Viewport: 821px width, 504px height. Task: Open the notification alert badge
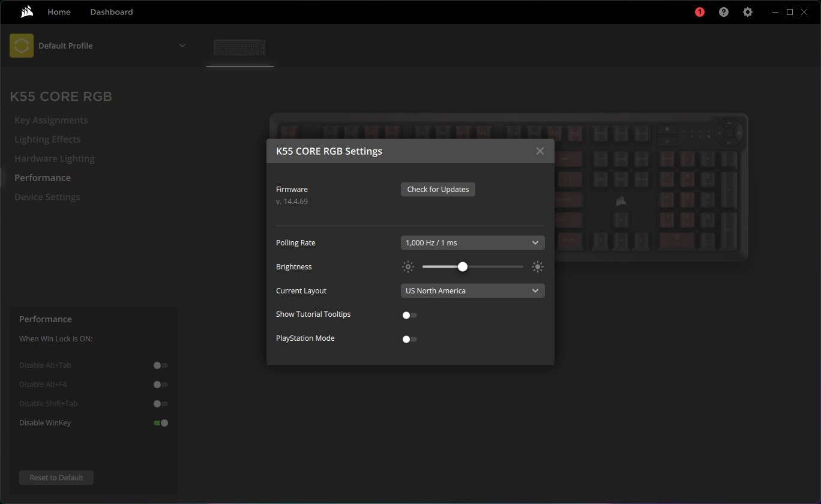pyautogui.click(x=700, y=12)
